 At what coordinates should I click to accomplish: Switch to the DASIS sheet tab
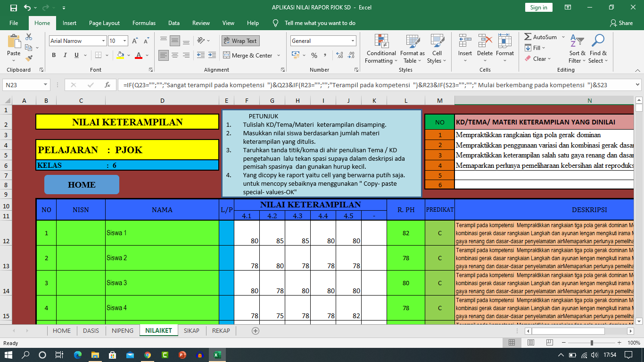tap(91, 331)
